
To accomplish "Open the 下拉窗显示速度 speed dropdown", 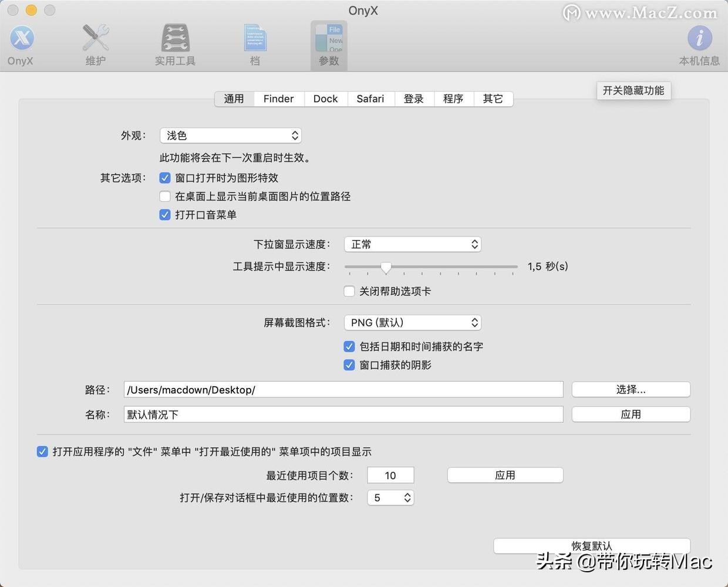I will 413,244.
